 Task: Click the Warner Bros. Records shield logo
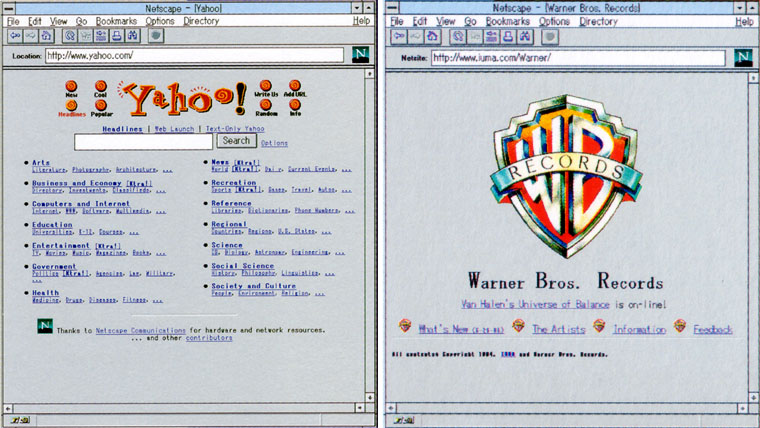(x=565, y=175)
